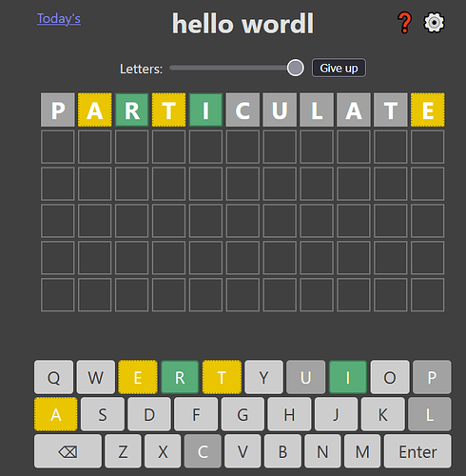Click the Give up button

point(339,68)
